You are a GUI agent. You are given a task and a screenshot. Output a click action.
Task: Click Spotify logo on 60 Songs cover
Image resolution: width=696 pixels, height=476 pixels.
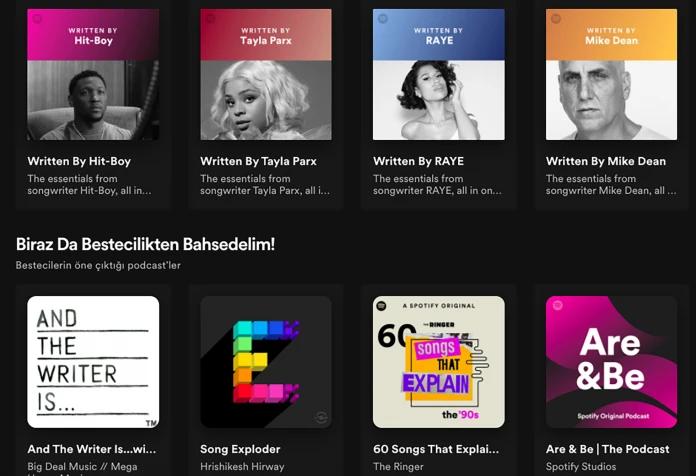(381, 305)
